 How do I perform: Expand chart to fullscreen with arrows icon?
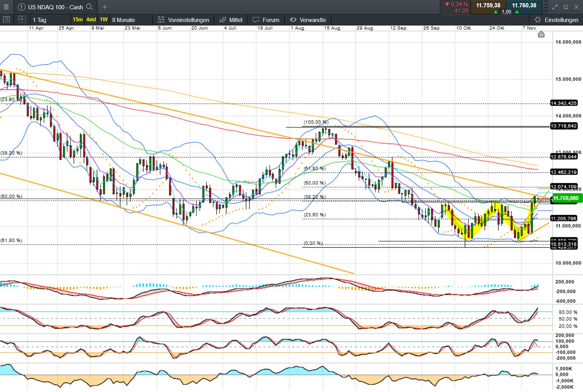555,7
